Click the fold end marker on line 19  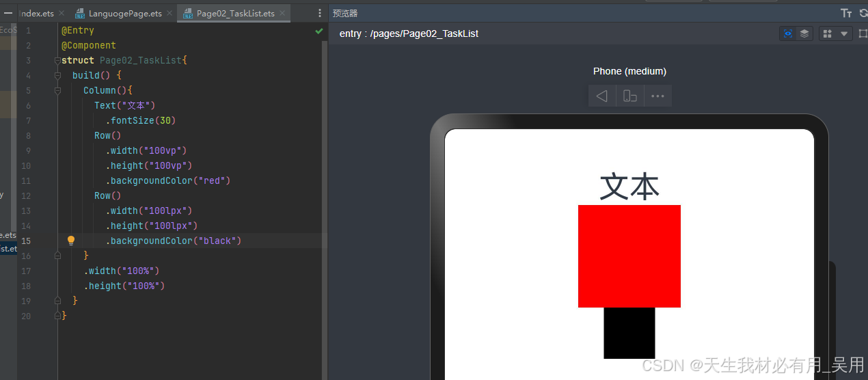(58, 301)
